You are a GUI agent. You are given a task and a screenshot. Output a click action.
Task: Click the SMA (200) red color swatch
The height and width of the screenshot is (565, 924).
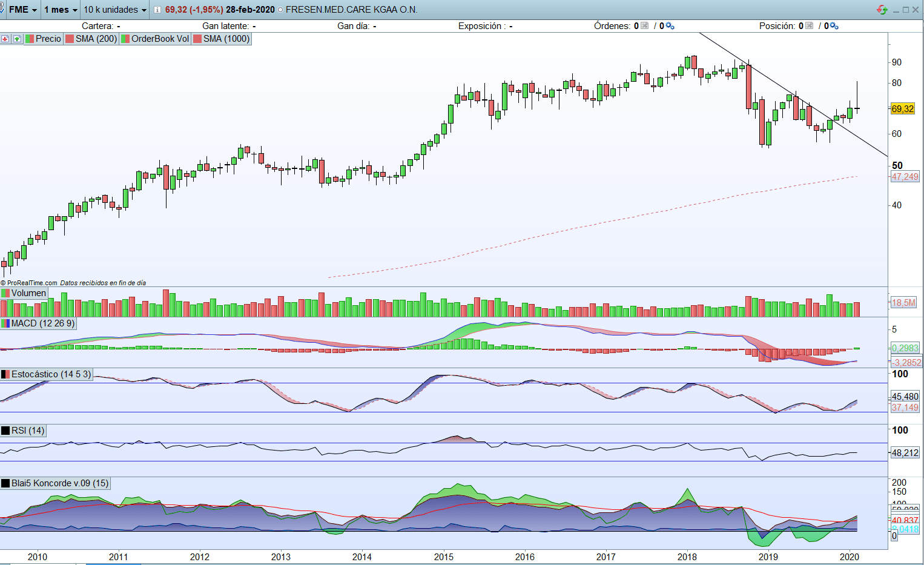coord(70,39)
